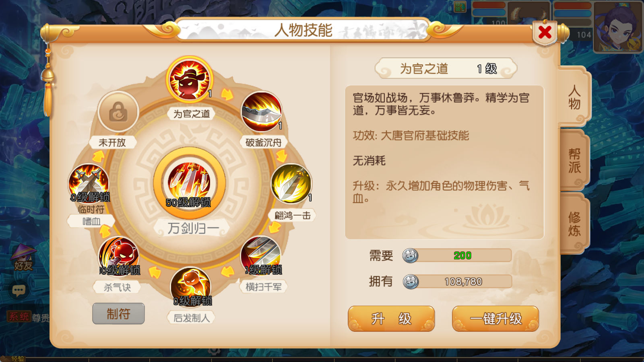Screen dimensions: 644x362
Task: Switch to the 人物 tab
Action: click(574, 97)
